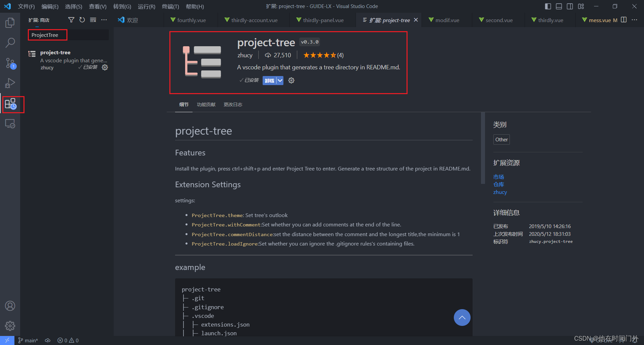This screenshot has height=345, width=644.
Task: Open extension settings gear next to uninstall
Action: coord(291,80)
